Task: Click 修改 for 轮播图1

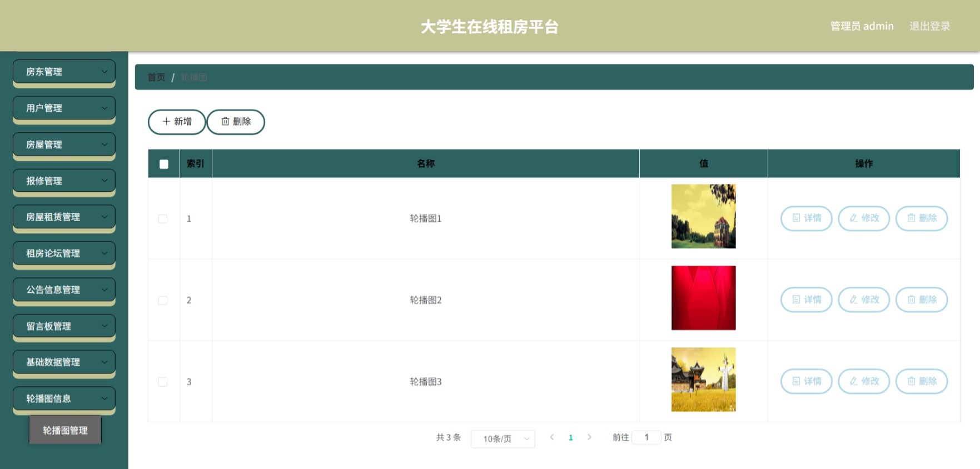Action: click(x=864, y=218)
